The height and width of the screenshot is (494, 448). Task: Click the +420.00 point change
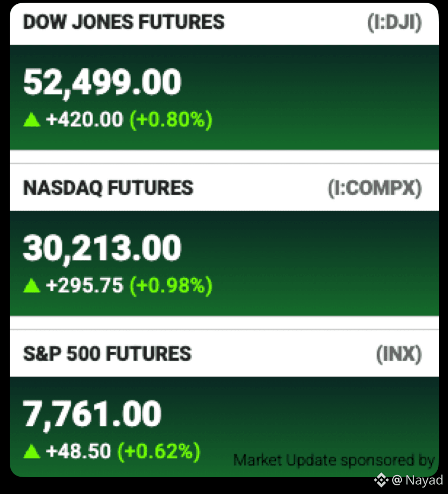[x=84, y=120]
